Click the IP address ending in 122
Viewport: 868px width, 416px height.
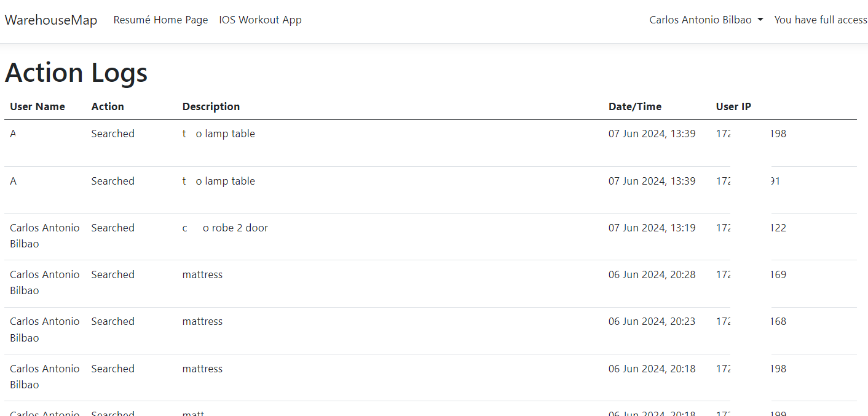(751, 228)
